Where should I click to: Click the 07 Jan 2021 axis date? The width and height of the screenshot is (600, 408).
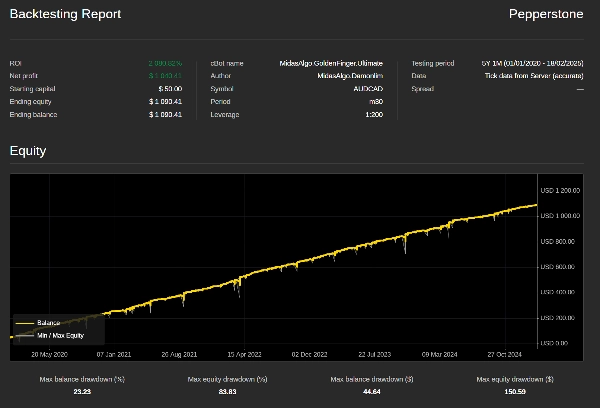113,353
